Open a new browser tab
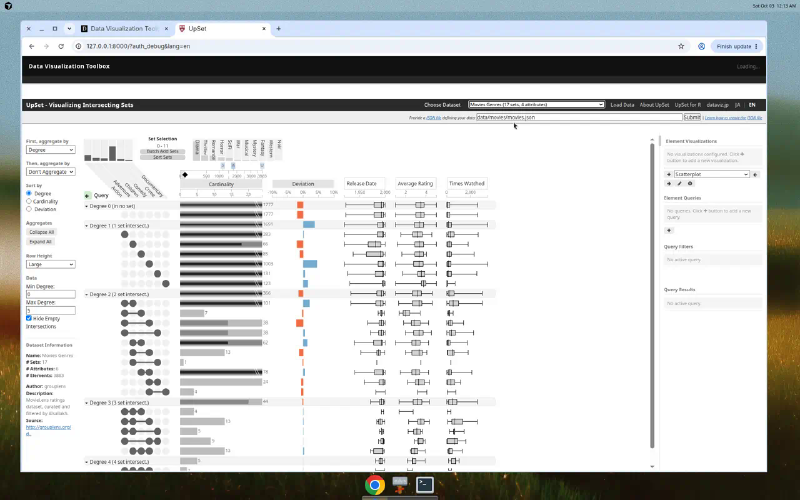 279,29
